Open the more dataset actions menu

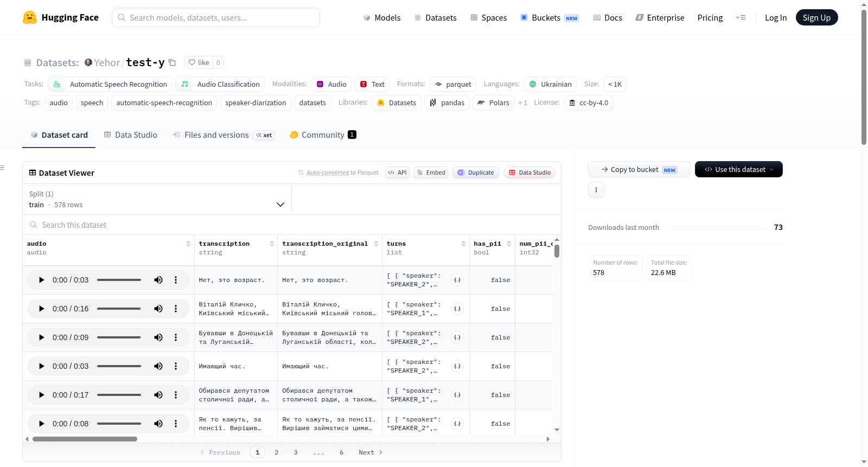click(x=596, y=190)
